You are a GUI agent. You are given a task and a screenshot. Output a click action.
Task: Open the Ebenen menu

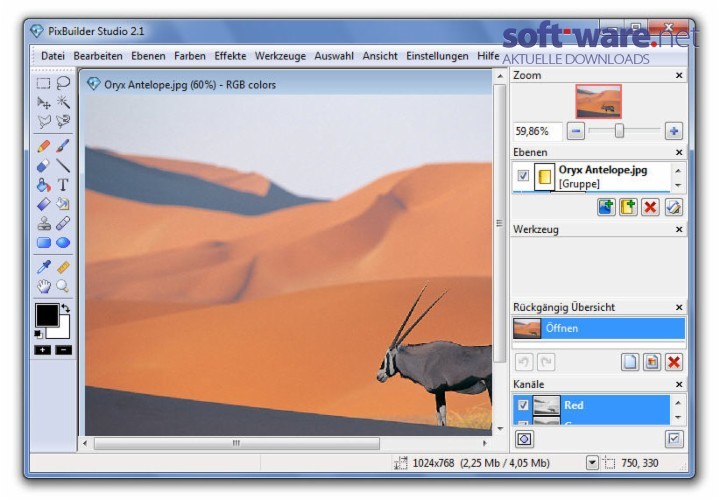pos(148,56)
